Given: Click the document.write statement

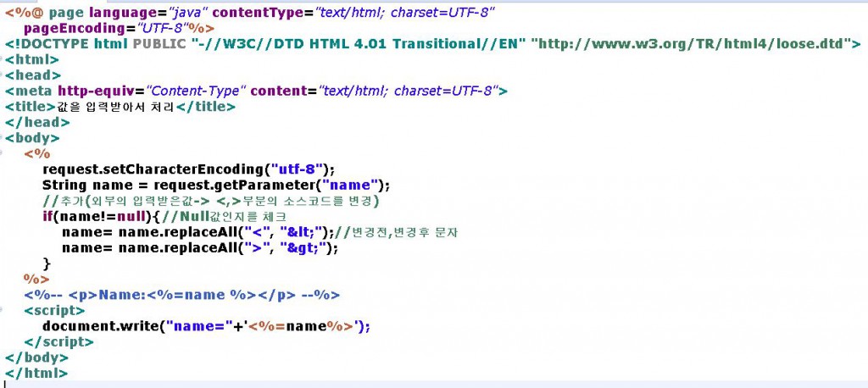Looking at the screenshot, I should [x=207, y=326].
